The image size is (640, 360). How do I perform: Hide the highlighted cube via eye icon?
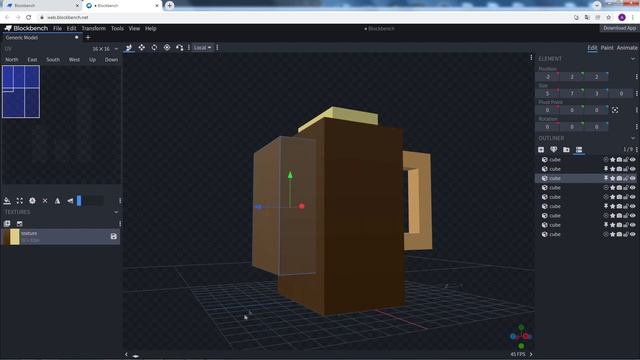pyautogui.click(x=633, y=178)
